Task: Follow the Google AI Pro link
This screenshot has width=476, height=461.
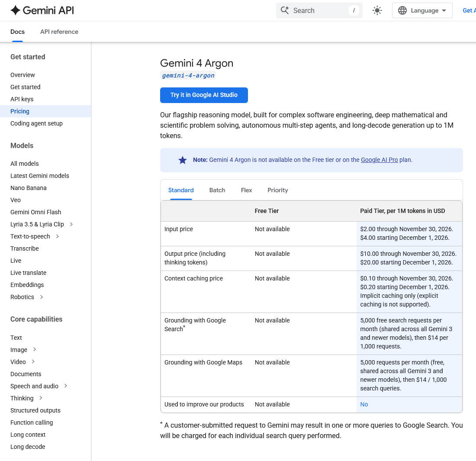Action: click(379, 160)
